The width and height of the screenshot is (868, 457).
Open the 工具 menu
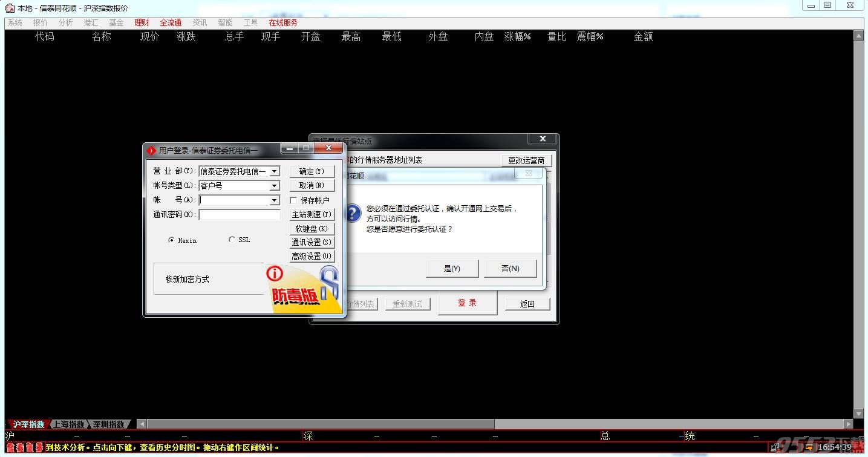click(x=250, y=22)
